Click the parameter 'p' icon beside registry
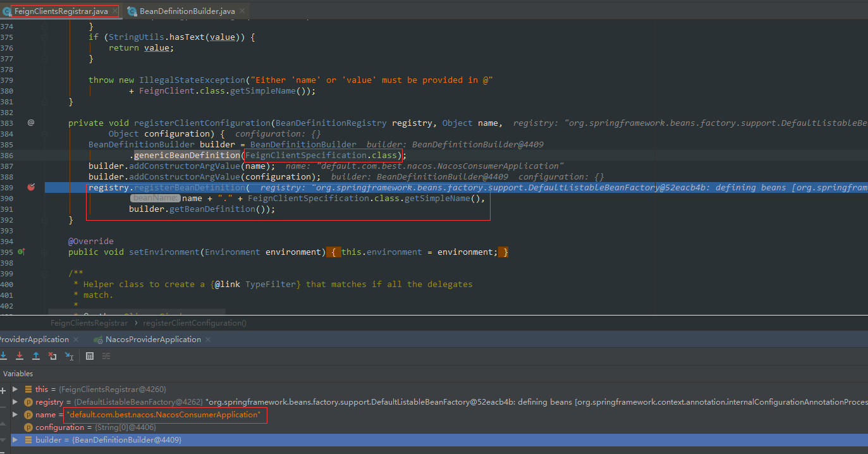The image size is (868, 454). coord(28,402)
